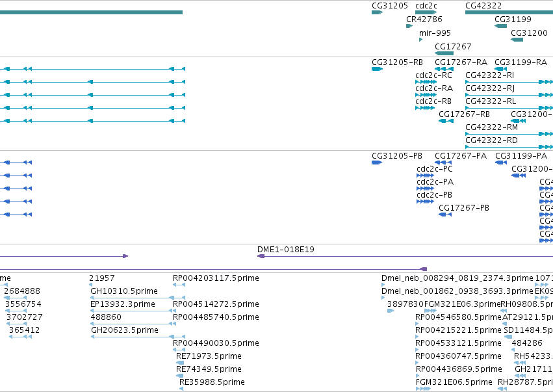The width and height of the screenshot is (553, 392).
Task: Click the CG42322-RD transcript label
Action: 491,140
